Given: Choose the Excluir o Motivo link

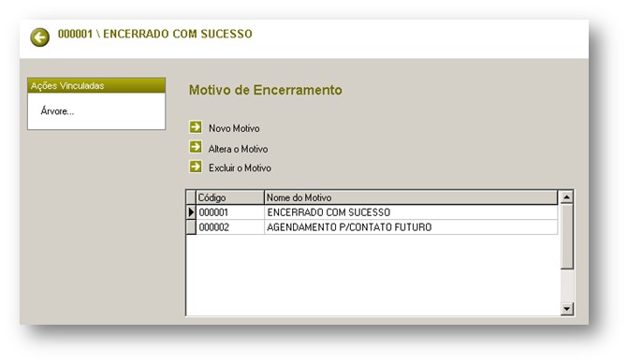Looking at the screenshot, I should (240, 168).
